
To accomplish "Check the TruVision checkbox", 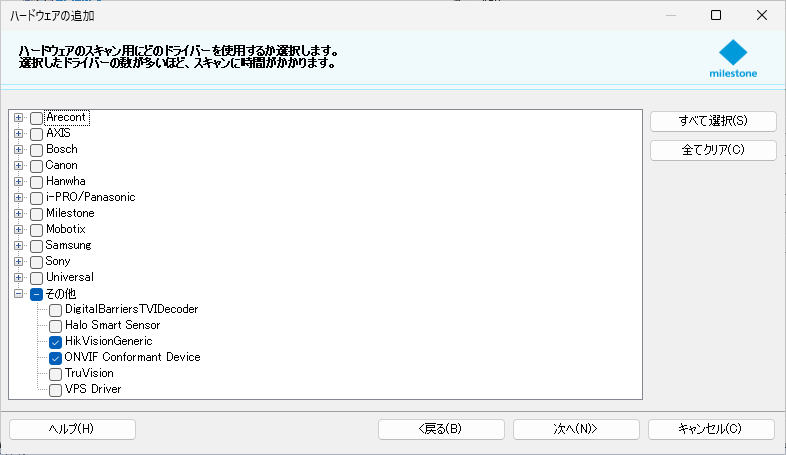I will point(55,374).
